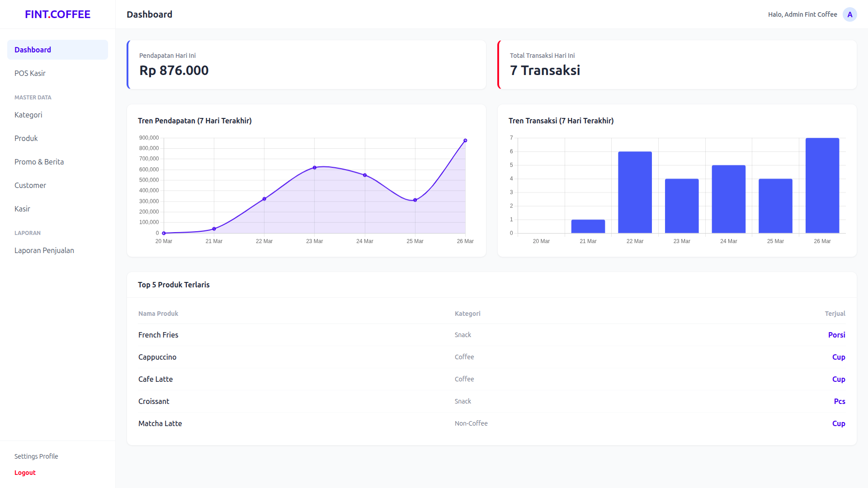Click the 'Pcs' sold value for Croissant
Screen dimensions: 868x488
click(x=840, y=401)
